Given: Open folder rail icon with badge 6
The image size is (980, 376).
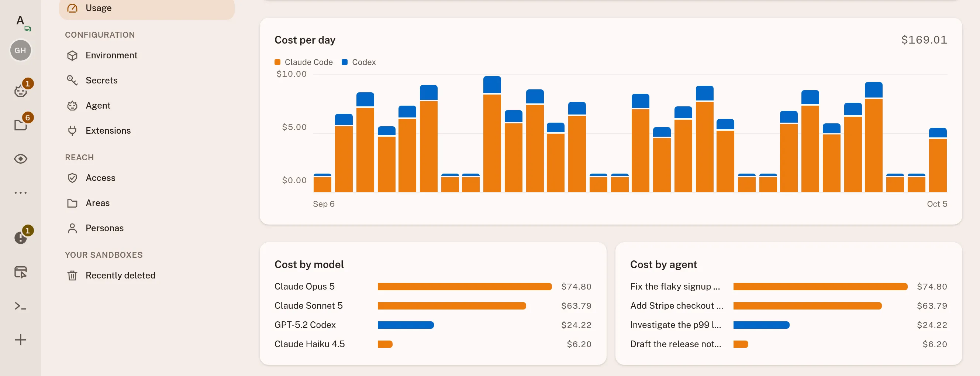Looking at the screenshot, I should click(21, 125).
